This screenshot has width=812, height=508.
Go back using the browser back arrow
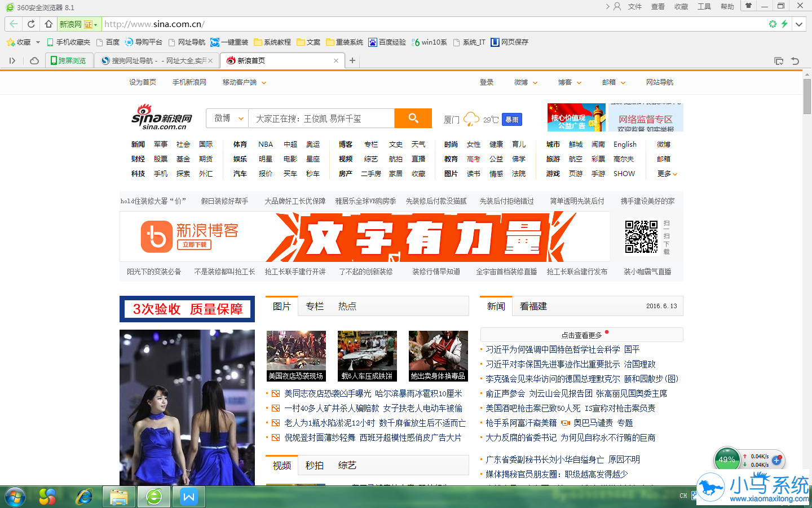click(x=14, y=24)
